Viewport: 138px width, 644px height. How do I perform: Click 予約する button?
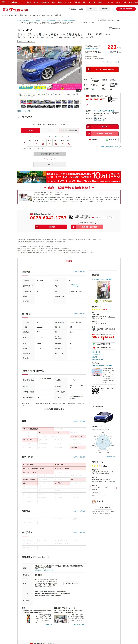[50, 165]
